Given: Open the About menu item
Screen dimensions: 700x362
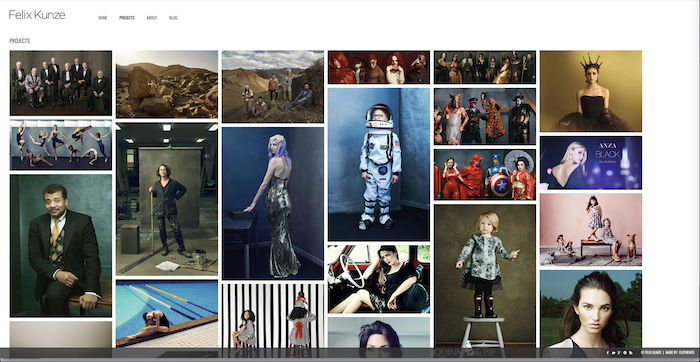Looking at the screenshot, I should click(152, 18).
